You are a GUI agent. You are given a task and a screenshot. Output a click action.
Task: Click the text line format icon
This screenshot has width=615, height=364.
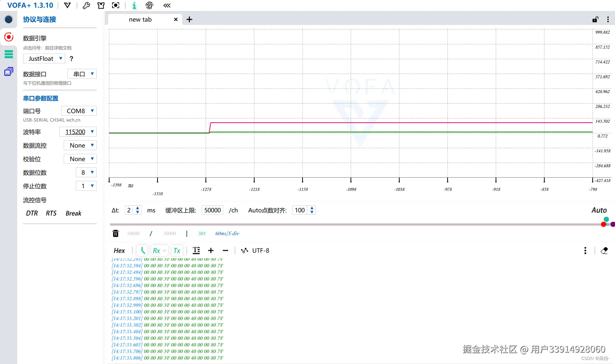(x=196, y=250)
